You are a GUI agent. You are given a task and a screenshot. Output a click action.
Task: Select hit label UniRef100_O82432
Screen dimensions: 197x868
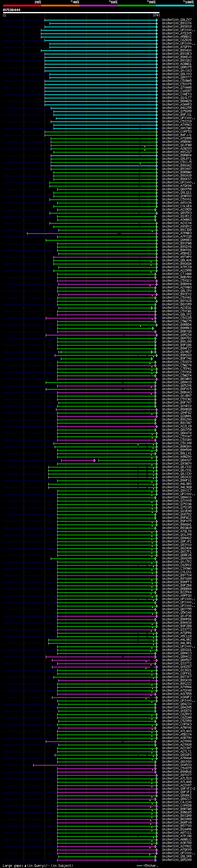[x=177, y=477]
